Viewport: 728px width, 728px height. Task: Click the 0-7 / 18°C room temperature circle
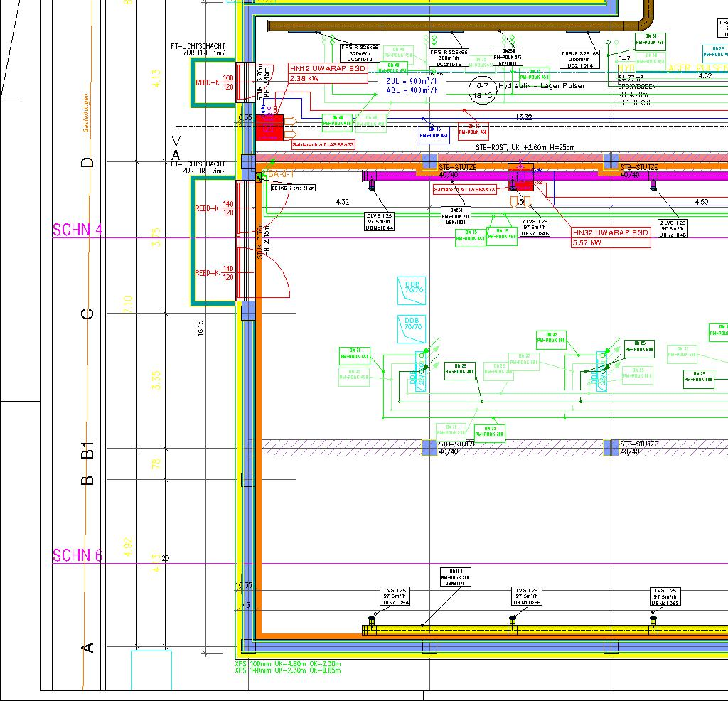[x=482, y=90]
